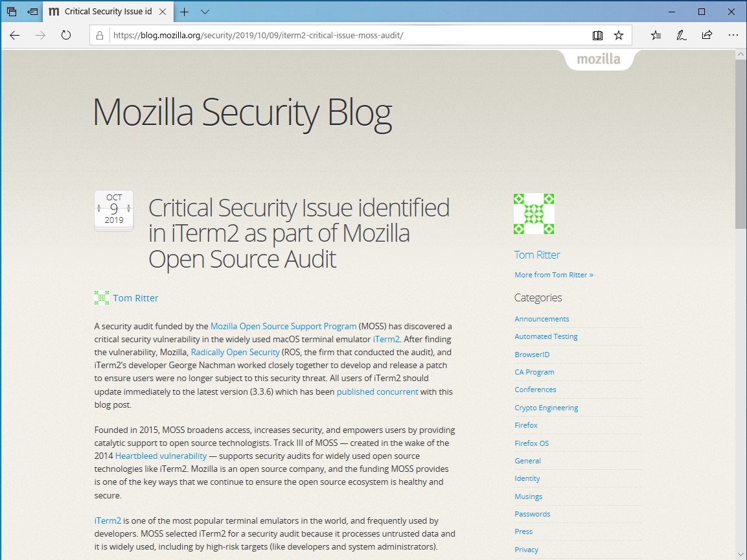
Task: Click inside the address bar
Action: [324, 35]
